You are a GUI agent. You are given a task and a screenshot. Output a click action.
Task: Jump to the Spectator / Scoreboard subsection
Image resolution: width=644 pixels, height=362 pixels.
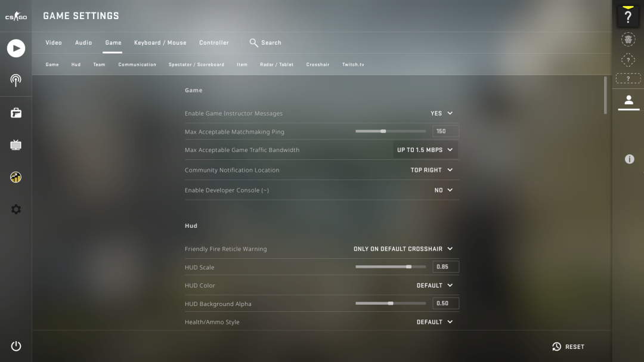click(196, 64)
